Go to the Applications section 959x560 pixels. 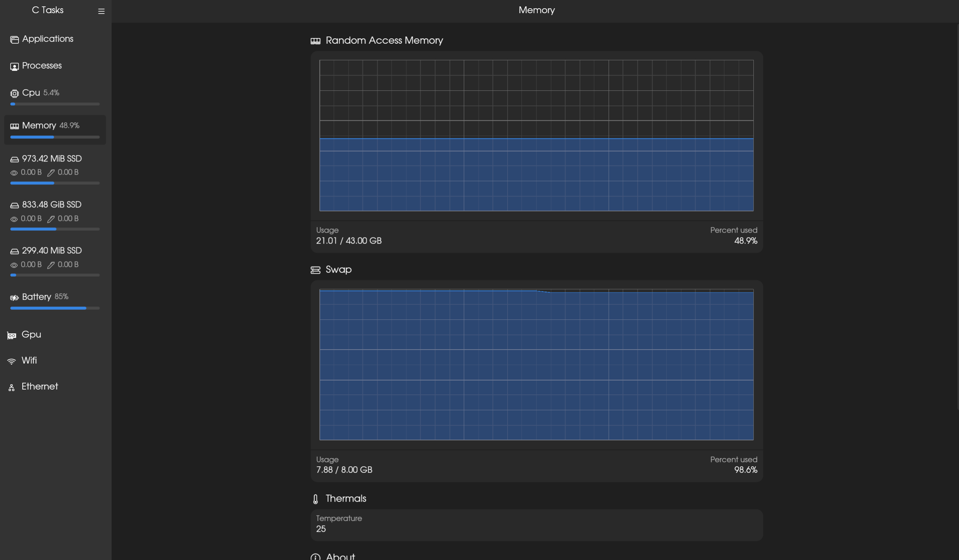[47, 39]
